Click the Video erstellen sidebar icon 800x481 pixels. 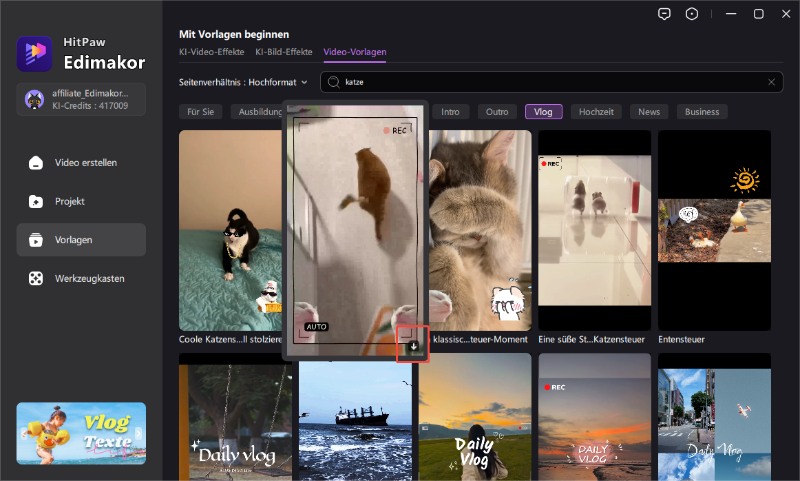(36, 163)
